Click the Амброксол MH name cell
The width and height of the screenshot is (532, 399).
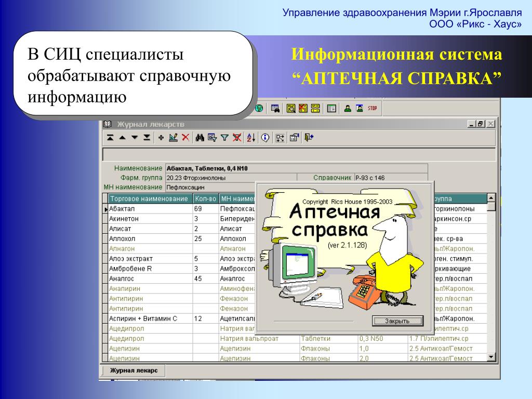pyautogui.click(x=237, y=269)
